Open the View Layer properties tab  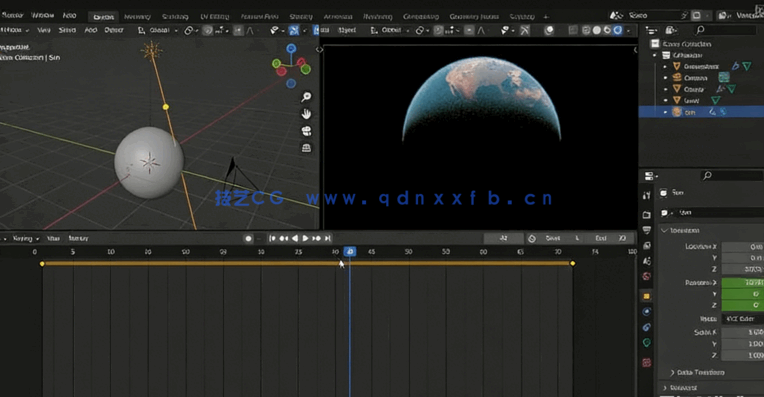point(647,246)
